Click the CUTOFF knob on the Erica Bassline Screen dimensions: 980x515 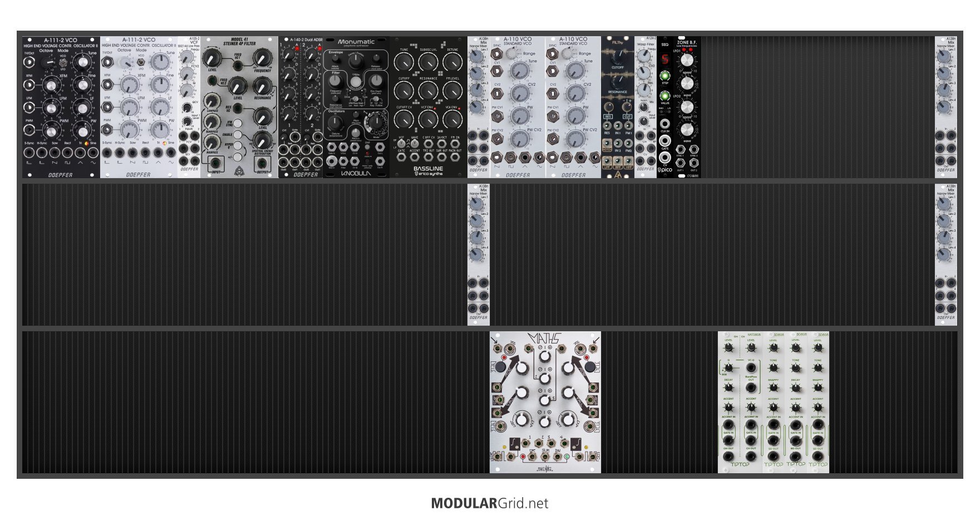tap(404, 91)
